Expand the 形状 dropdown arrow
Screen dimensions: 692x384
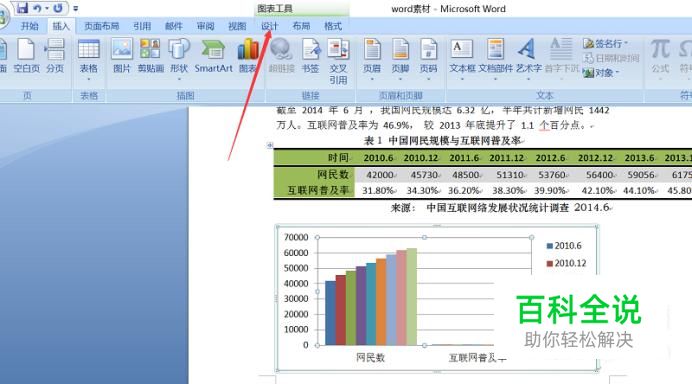[179, 79]
